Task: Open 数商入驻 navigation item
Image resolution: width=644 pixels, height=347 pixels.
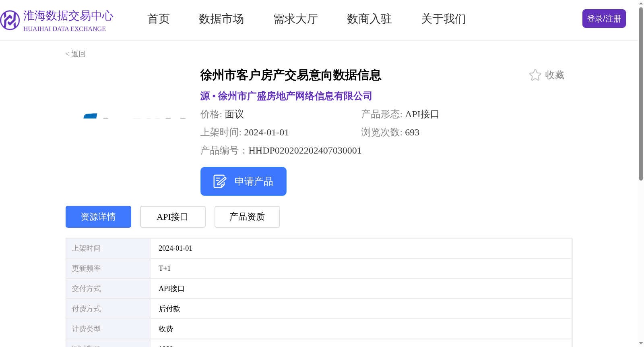Action: point(369,19)
